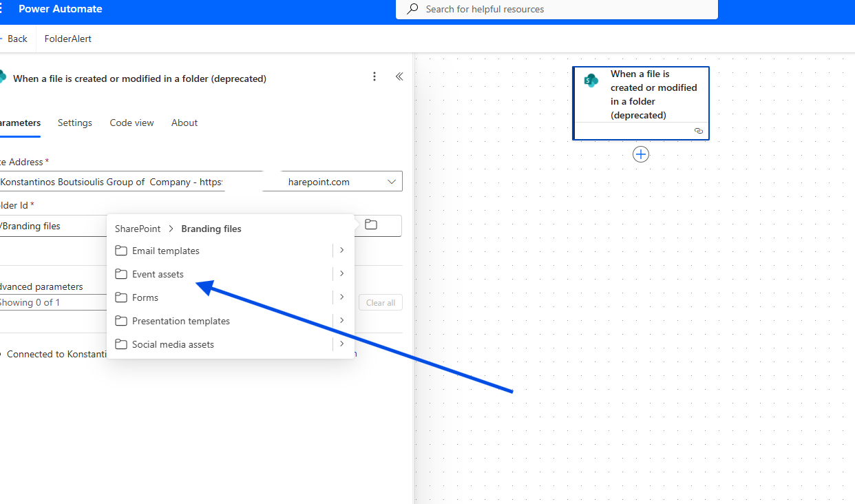Click the search magnifier icon
Image resolution: width=855 pixels, height=504 pixels.
[x=413, y=9]
